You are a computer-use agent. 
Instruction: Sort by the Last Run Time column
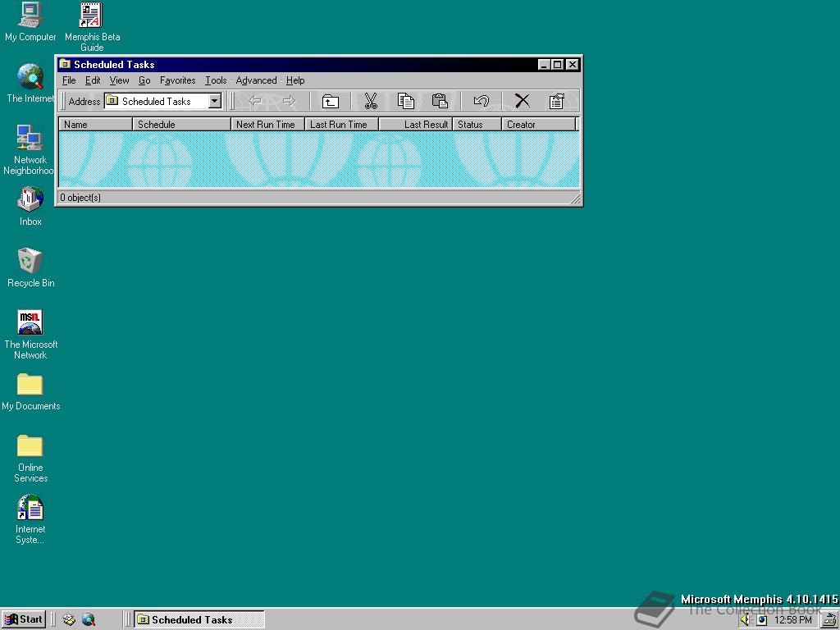[342, 125]
